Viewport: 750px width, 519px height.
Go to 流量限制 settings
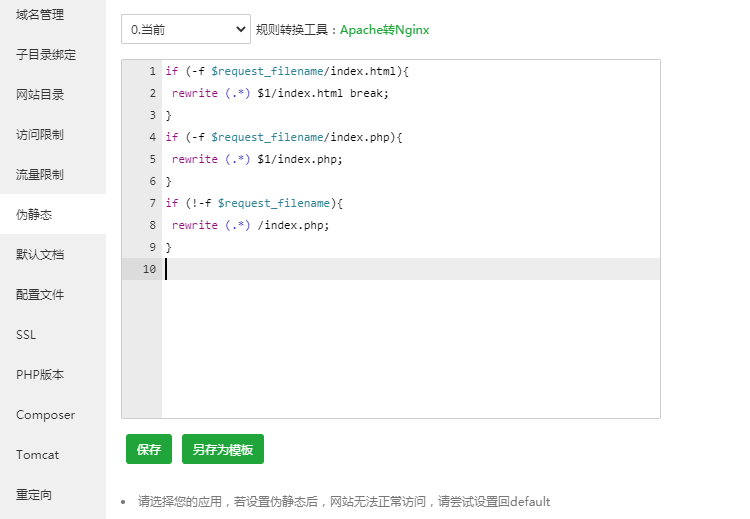point(40,175)
